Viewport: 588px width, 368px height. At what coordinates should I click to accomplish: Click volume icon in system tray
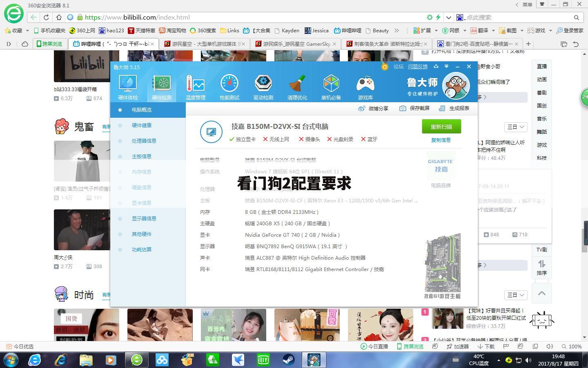coord(528,360)
